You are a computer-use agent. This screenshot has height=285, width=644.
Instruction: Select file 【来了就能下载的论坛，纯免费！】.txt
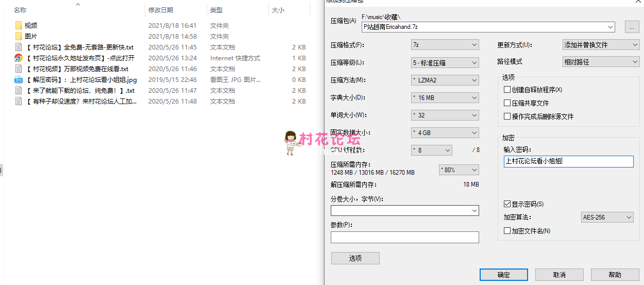pyautogui.click(x=80, y=90)
